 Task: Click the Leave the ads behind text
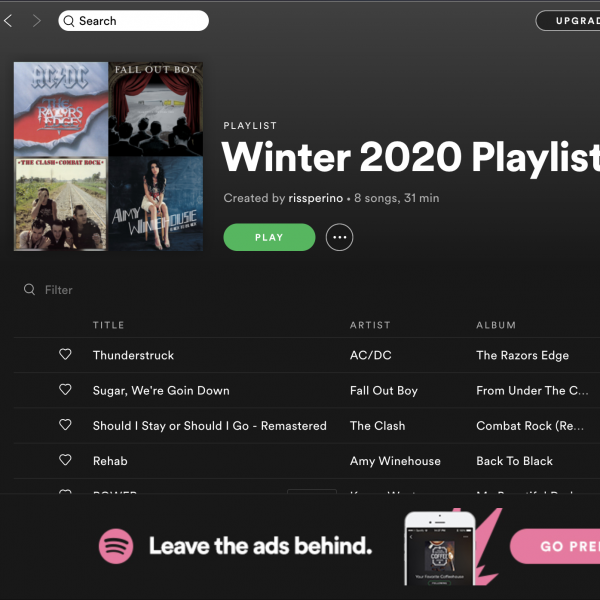point(261,546)
